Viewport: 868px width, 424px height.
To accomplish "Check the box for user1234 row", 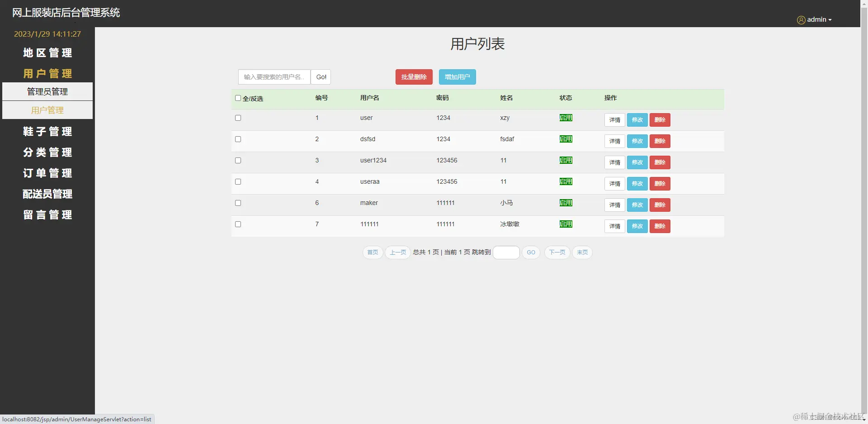I will point(238,160).
